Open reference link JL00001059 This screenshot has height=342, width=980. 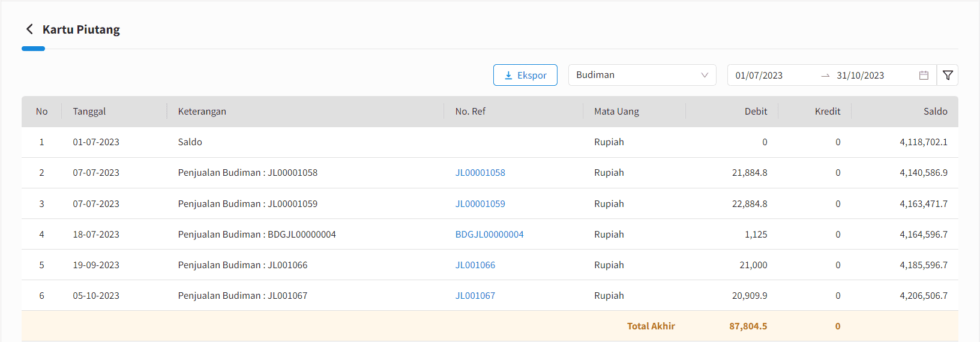click(480, 204)
